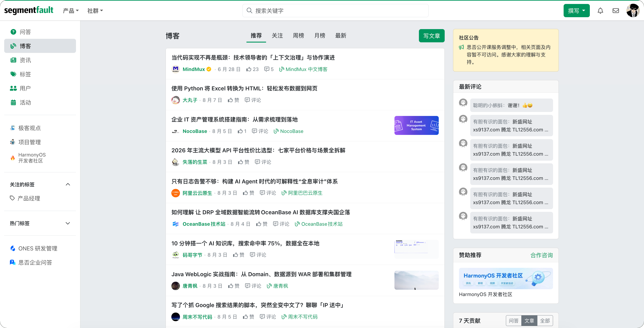Select the 周榜 tab
The height and width of the screenshot is (328, 644).
(298, 35)
